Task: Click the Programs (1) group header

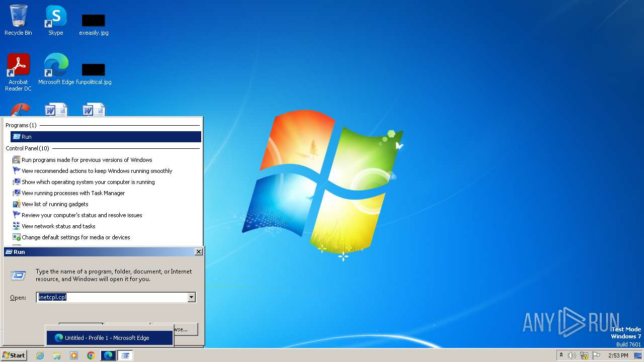Action: (x=21, y=125)
